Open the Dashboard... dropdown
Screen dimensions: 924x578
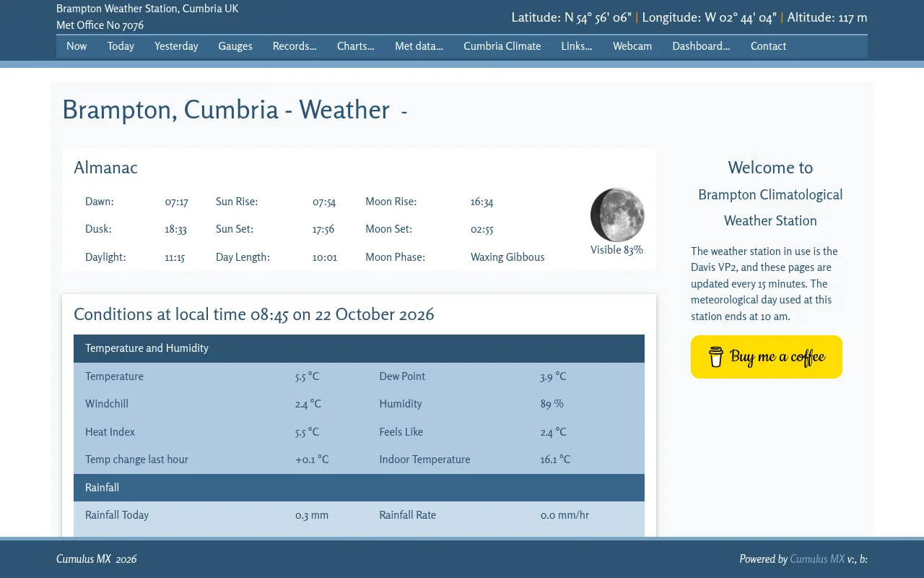point(701,46)
